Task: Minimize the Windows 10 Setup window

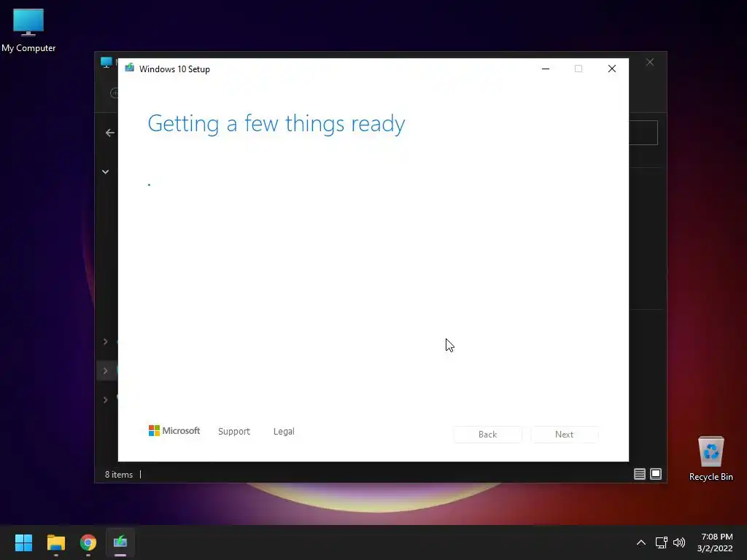Action: [x=546, y=69]
